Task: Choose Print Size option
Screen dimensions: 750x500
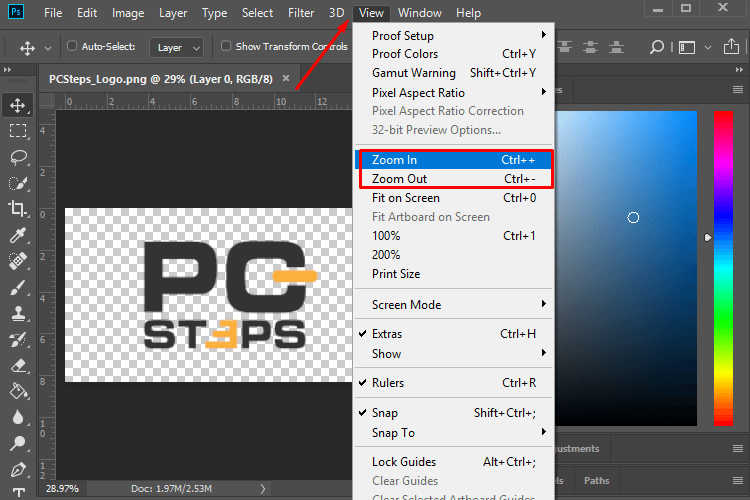Action: [x=453, y=274]
